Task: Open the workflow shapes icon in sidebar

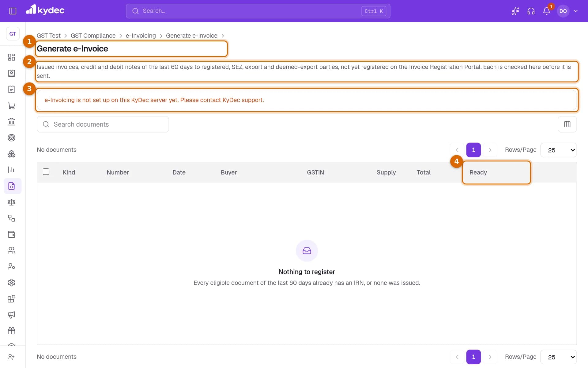Action: [x=11, y=218]
